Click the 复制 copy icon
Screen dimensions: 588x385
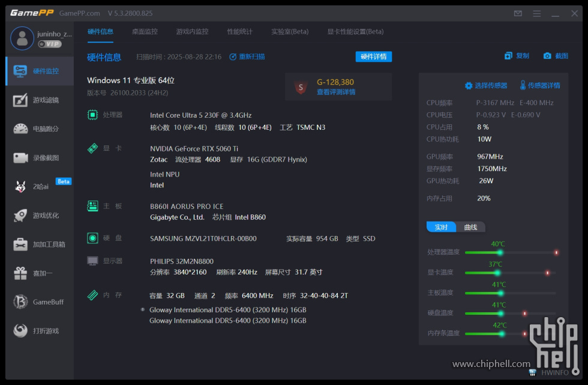coord(508,56)
